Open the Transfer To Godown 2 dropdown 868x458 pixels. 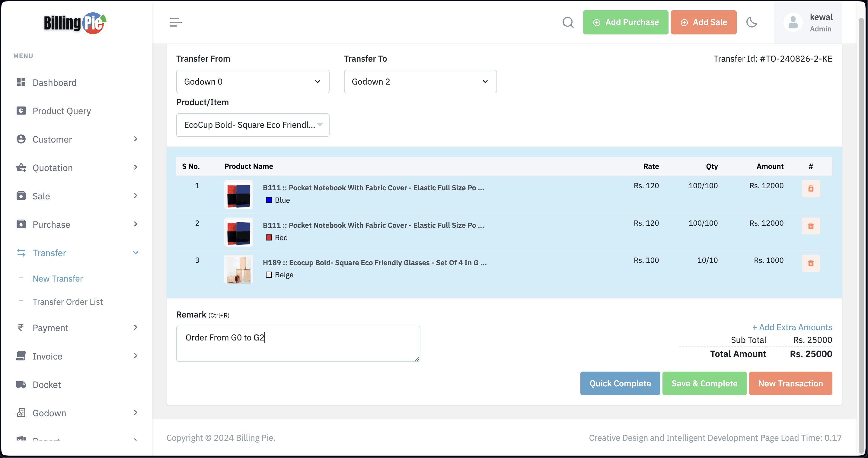pyautogui.click(x=420, y=82)
